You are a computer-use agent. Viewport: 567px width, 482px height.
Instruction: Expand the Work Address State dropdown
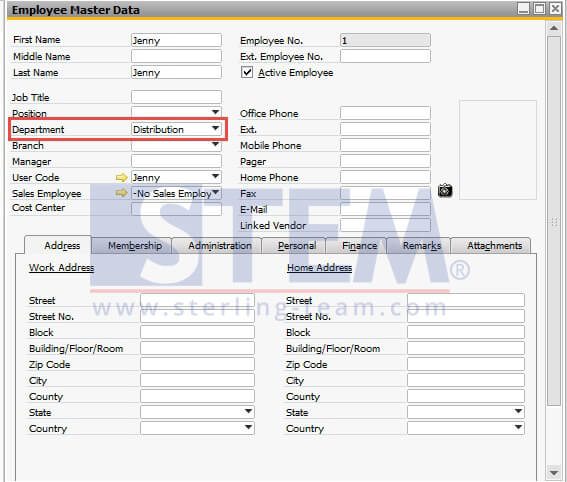[x=248, y=411]
